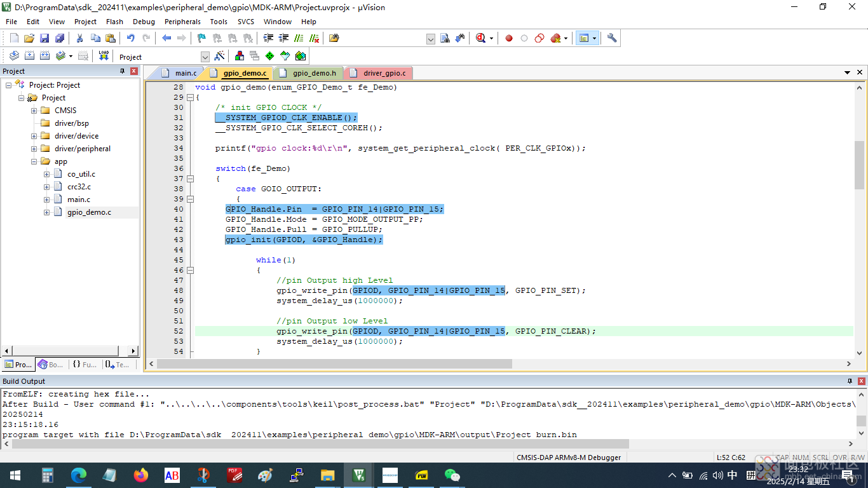The image size is (868, 488).
Task: Open the editor tab list dropdown arrow
Action: coord(848,72)
